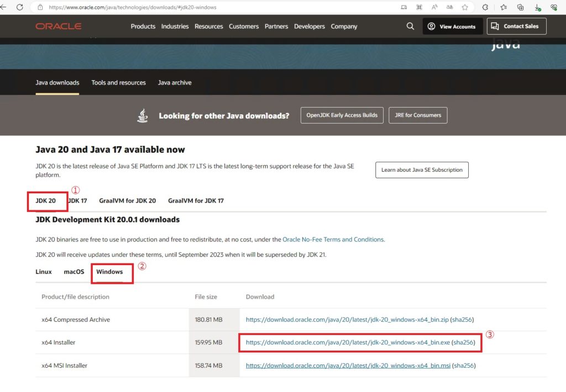Download the x64 Installer exe link
The width and height of the screenshot is (566, 392).
click(348, 342)
